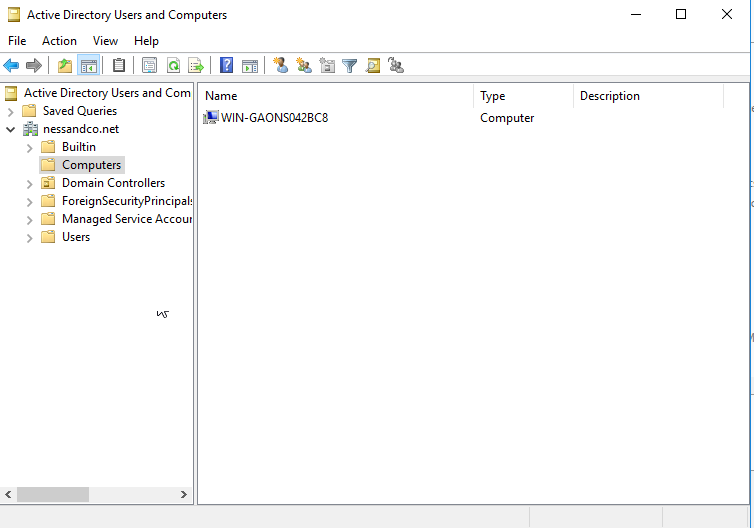
Task: Click the Saved Queries folder icon
Action: point(29,111)
